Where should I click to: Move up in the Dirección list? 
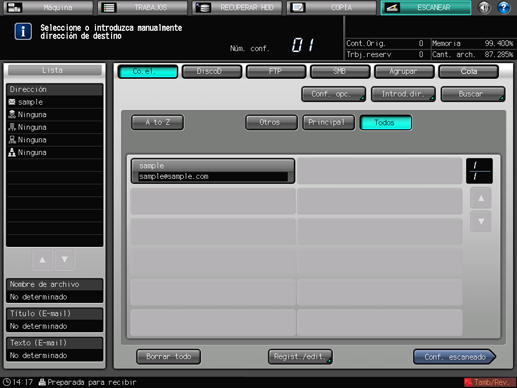[x=43, y=260]
